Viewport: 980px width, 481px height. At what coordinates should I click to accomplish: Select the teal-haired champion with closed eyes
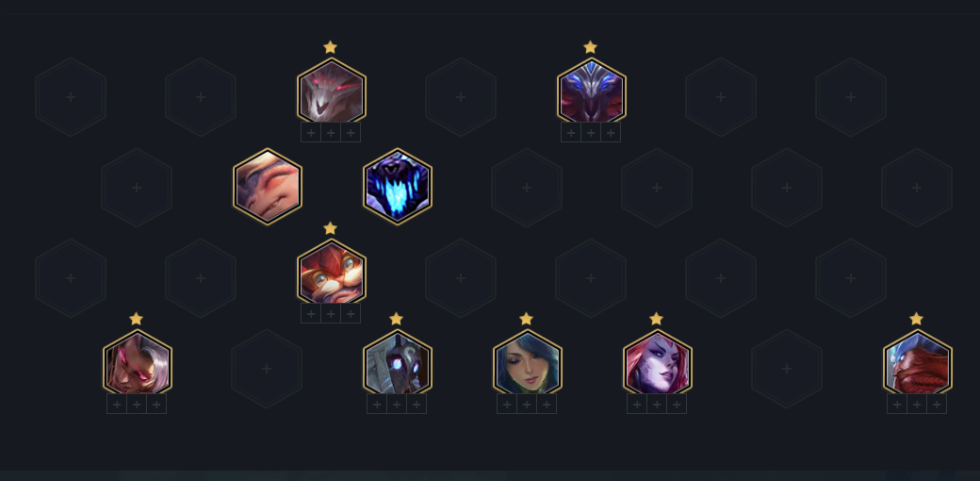pos(527,363)
